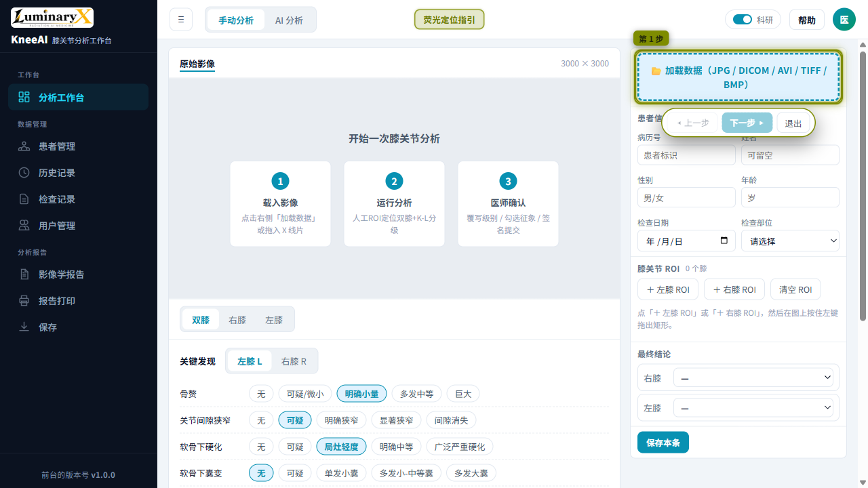
Task: Click the 保存本条 button
Action: (x=663, y=443)
